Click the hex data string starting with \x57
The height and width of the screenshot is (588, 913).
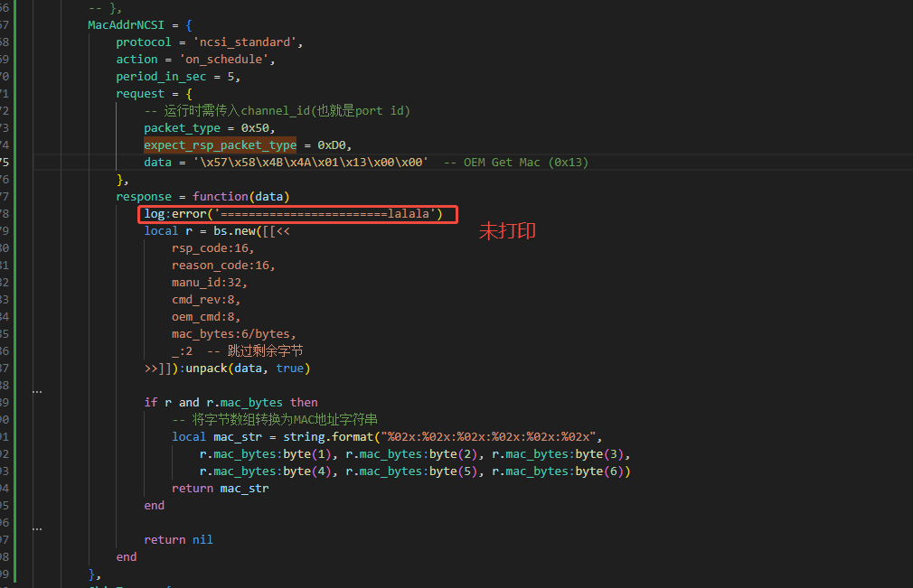(x=311, y=163)
